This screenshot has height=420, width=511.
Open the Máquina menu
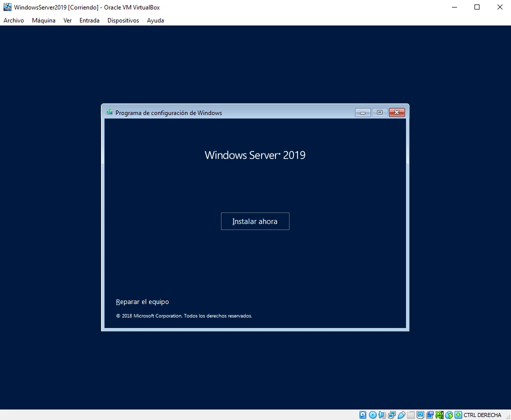[x=43, y=20]
